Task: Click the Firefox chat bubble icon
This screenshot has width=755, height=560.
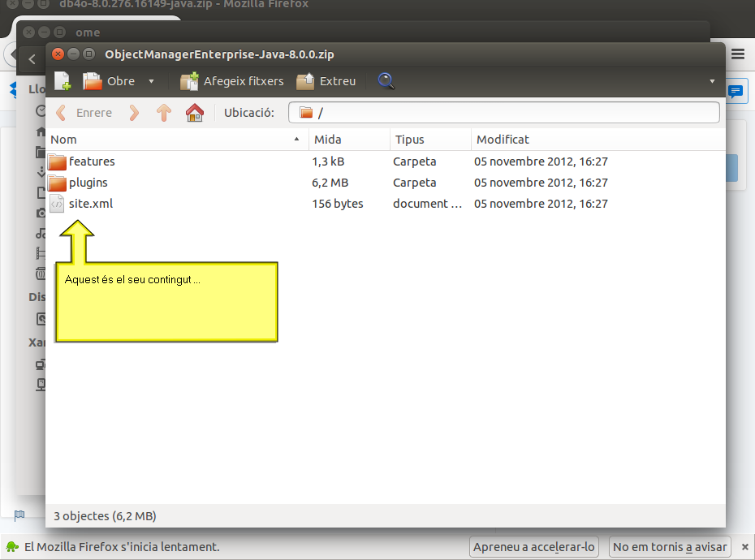Action: [736, 91]
